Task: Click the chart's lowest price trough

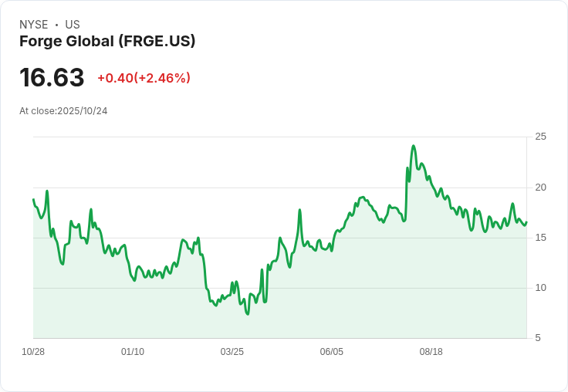Action: (247, 314)
